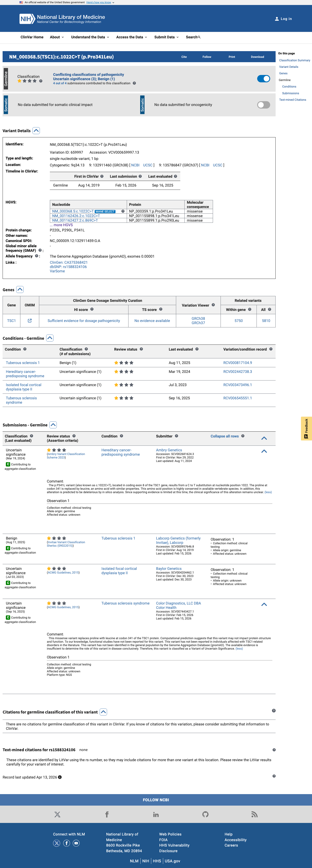Open the VarSome link
The image size is (312, 868).
pos(57,271)
